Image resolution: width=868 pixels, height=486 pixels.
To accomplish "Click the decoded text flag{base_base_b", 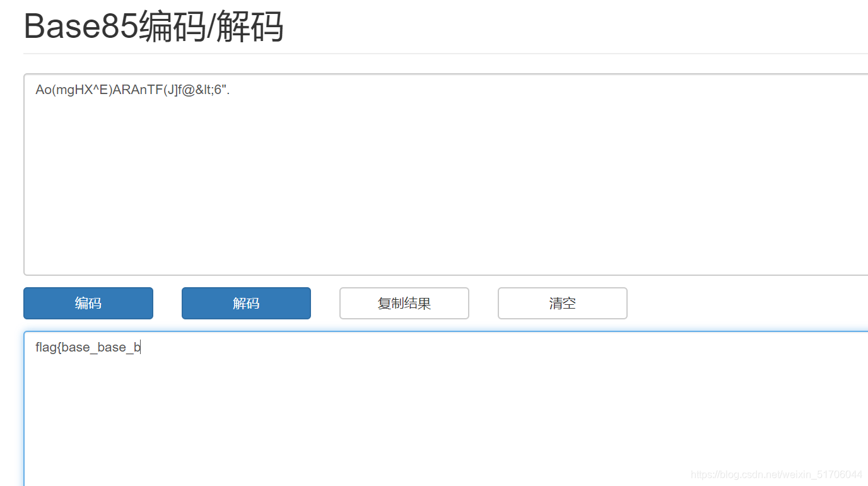I will [x=86, y=347].
